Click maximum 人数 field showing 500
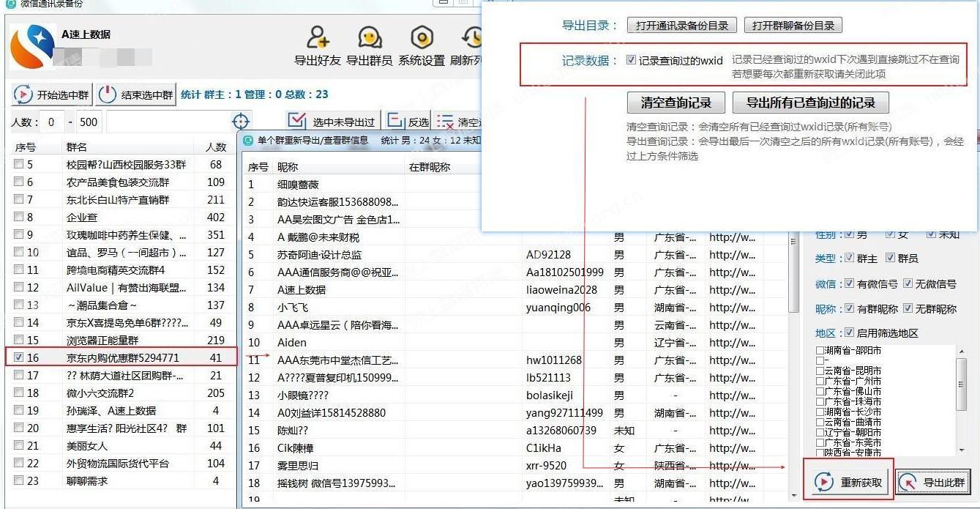 click(88, 122)
